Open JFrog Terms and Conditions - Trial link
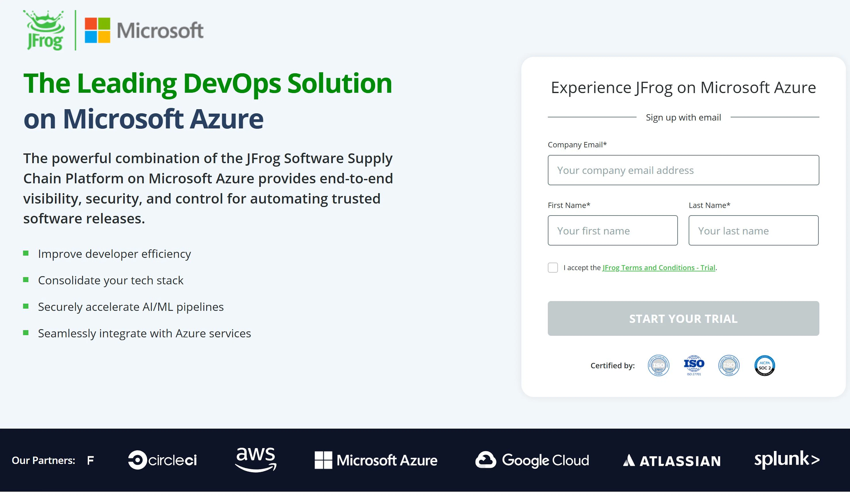This screenshot has width=850, height=504. click(x=658, y=268)
